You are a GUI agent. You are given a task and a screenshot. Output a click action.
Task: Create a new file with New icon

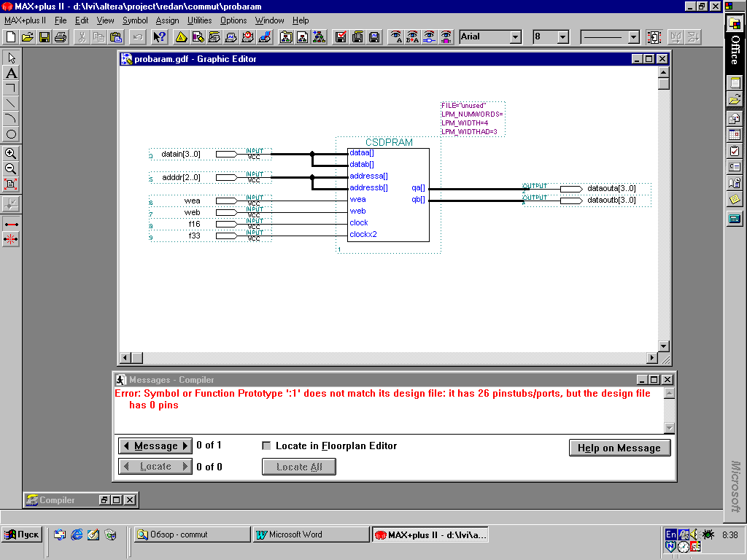point(11,37)
